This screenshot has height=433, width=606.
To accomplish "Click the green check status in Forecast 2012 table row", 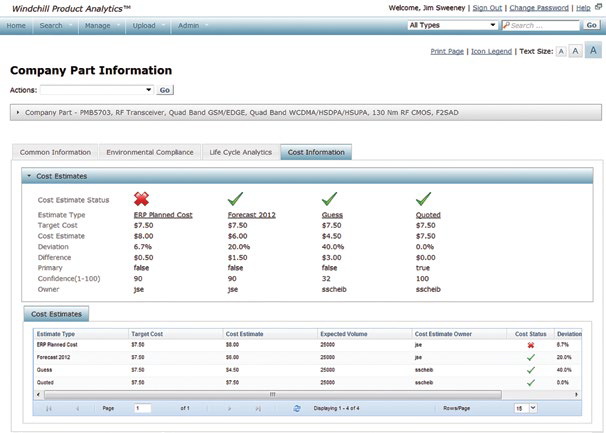I will pos(531,357).
